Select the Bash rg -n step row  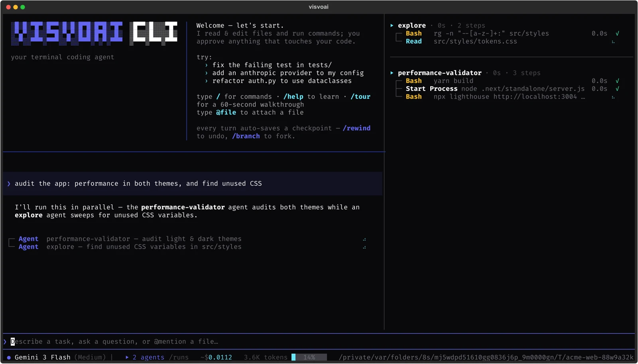tap(508, 33)
